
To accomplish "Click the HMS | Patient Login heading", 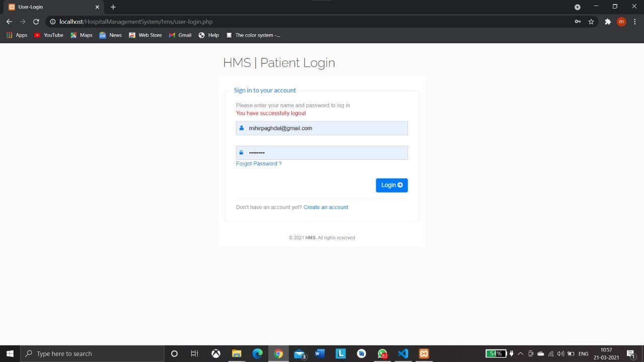I will pos(279,63).
